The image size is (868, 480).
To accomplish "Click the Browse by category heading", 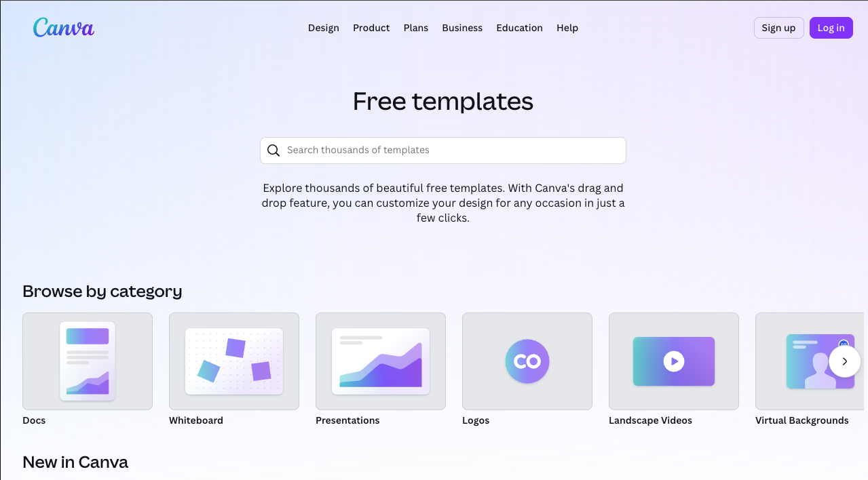I will [x=102, y=292].
